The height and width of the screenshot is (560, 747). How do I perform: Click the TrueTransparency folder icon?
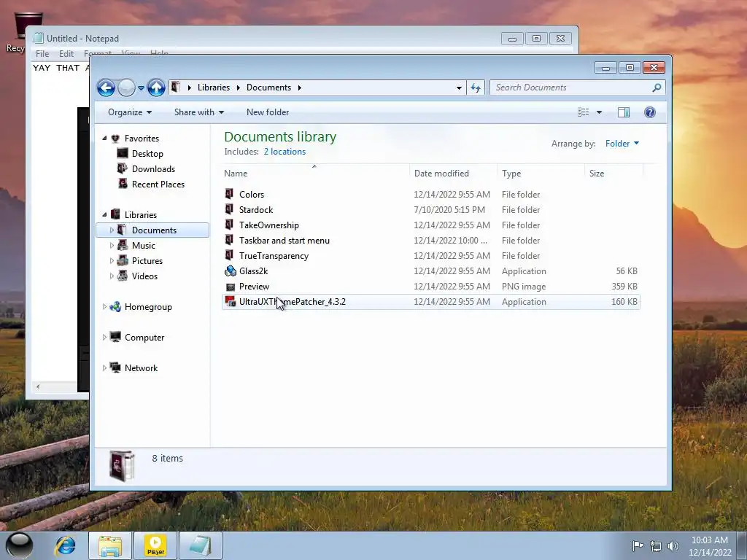coord(229,254)
